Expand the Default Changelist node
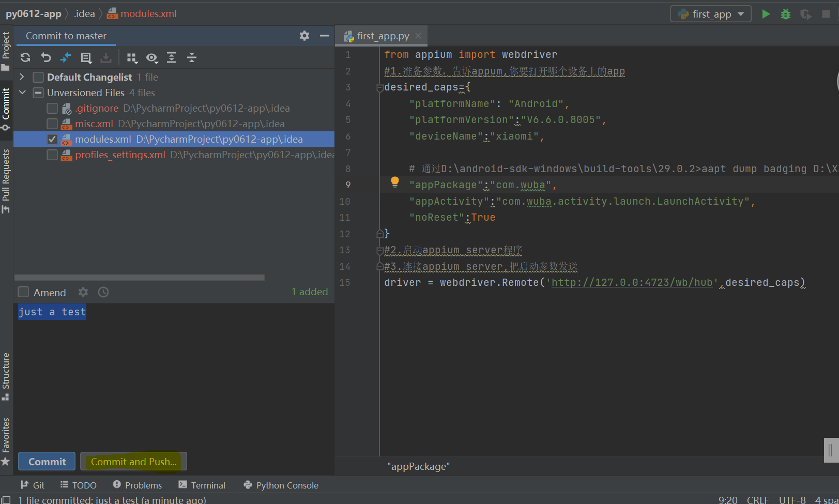The height and width of the screenshot is (504, 839). (x=22, y=77)
